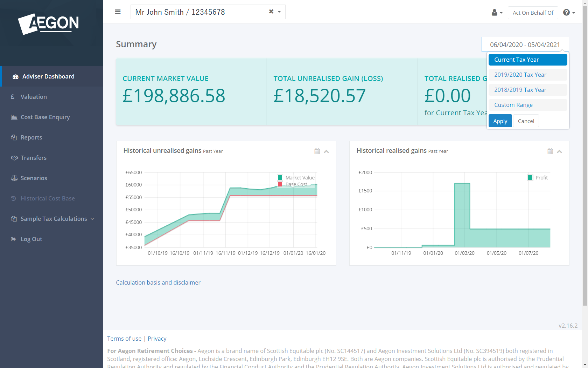Choose the 2019/2020 Tax Year range
The image size is (588, 368).
pos(528,75)
